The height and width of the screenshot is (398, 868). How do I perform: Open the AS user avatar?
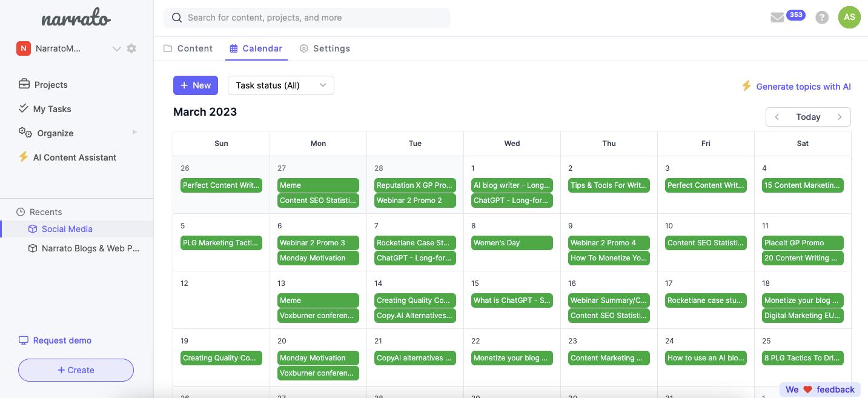849,17
